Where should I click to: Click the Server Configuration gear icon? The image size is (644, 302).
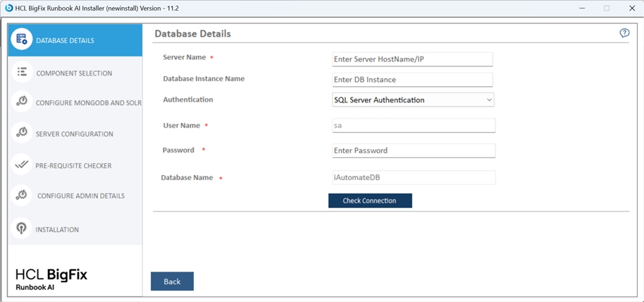click(22, 133)
